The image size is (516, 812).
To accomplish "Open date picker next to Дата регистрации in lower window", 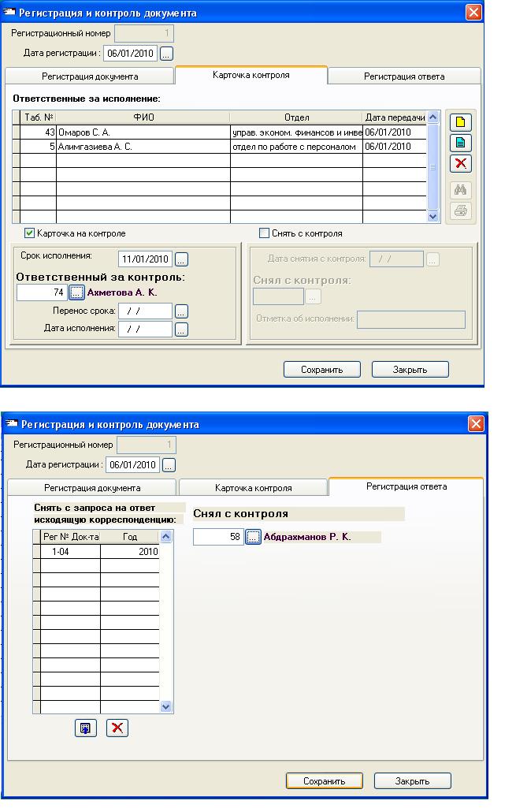I will tap(169, 465).
